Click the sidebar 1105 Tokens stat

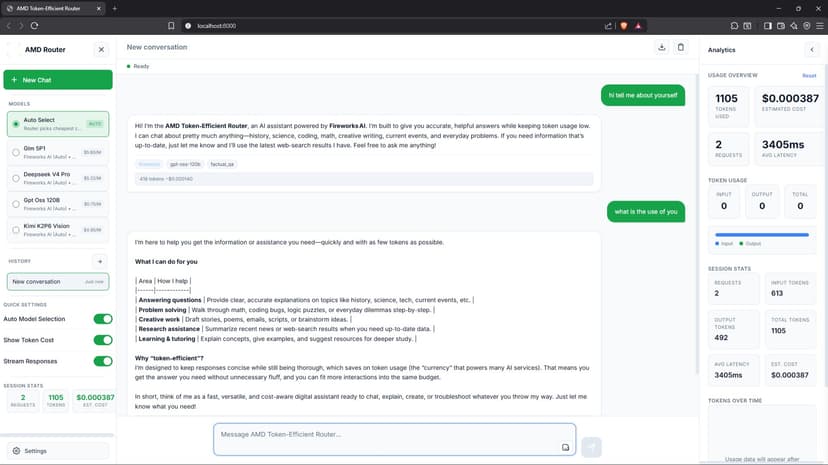55,401
